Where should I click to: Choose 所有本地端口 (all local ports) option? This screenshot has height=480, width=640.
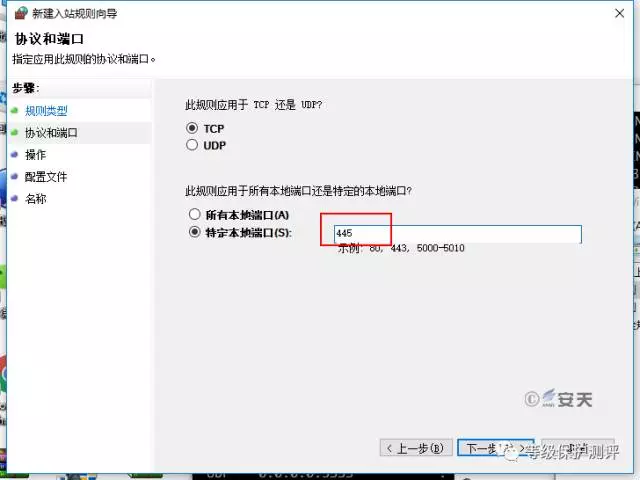193,215
